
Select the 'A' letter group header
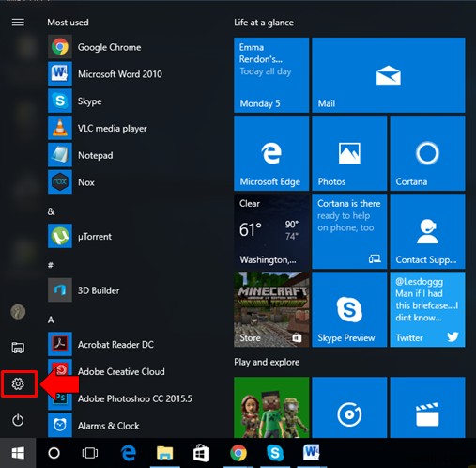(x=51, y=320)
